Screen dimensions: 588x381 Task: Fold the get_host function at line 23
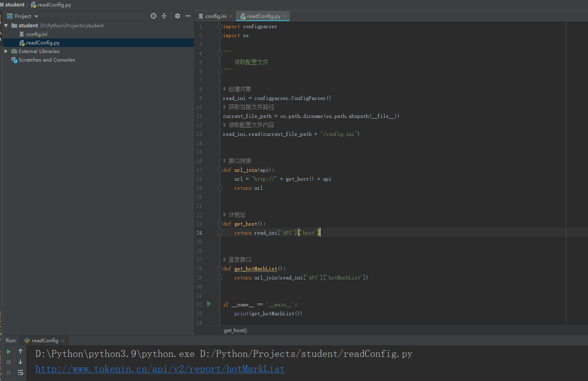click(220, 224)
